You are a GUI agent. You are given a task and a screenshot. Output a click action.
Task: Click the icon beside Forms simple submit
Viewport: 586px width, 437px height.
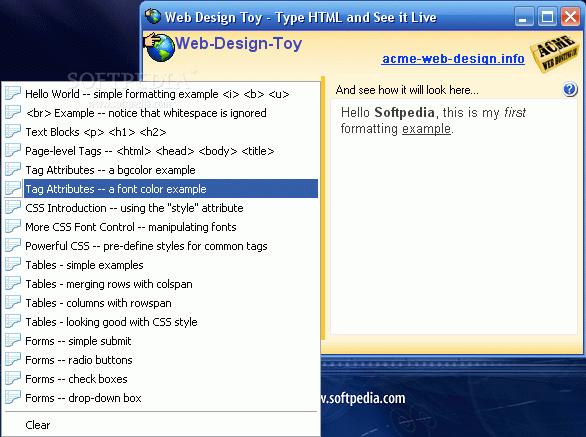13,341
